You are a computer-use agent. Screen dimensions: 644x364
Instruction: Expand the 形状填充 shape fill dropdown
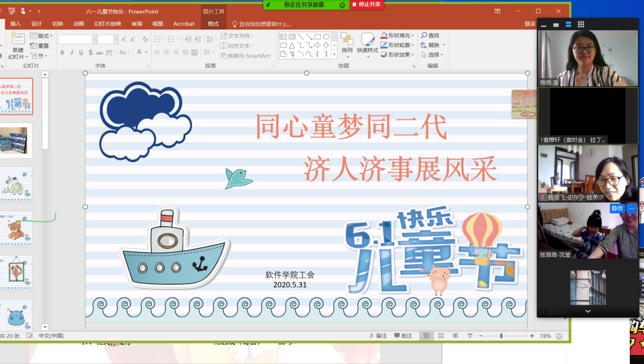coord(413,36)
